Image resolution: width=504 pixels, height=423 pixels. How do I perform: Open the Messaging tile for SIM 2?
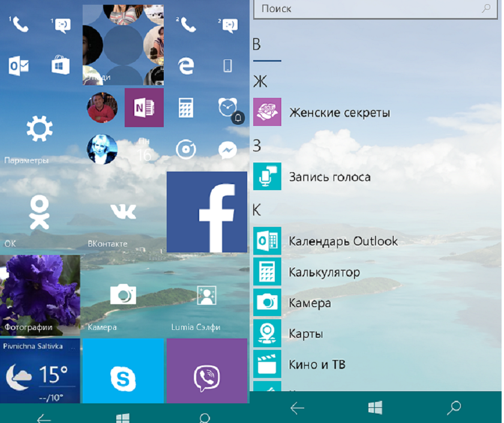tap(228, 25)
